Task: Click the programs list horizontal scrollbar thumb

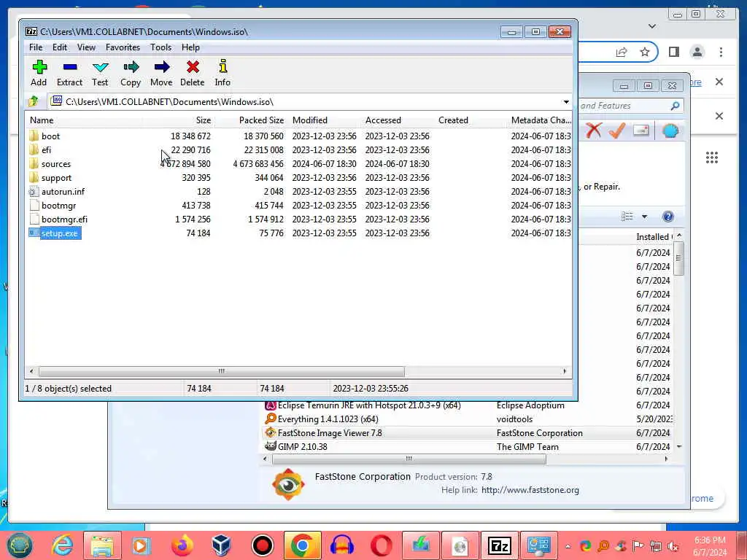Action: (409, 459)
